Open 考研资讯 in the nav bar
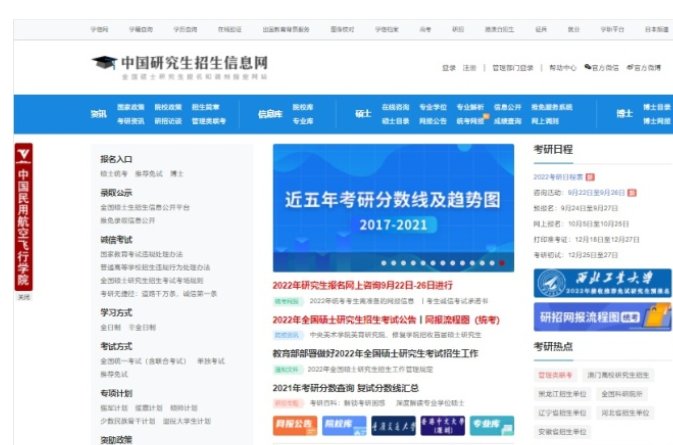 [130, 121]
